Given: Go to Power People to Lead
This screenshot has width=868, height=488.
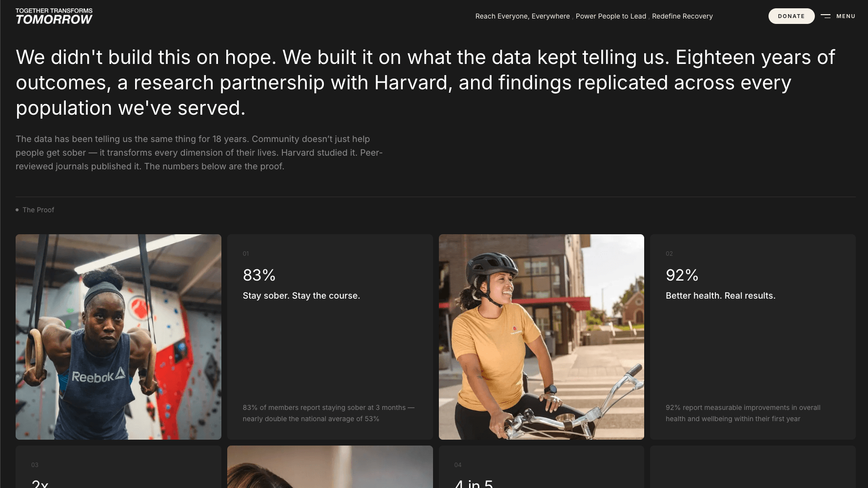Looking at the screenshot, I should pos(611,16).
